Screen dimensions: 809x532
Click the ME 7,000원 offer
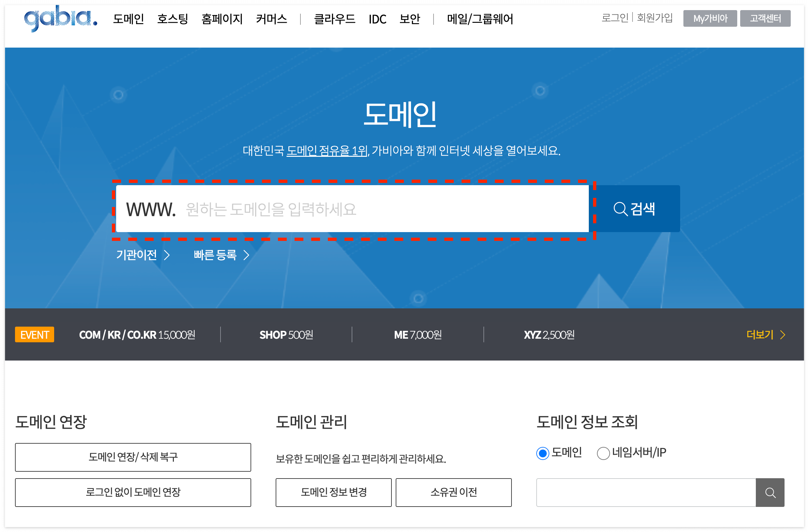418,335
